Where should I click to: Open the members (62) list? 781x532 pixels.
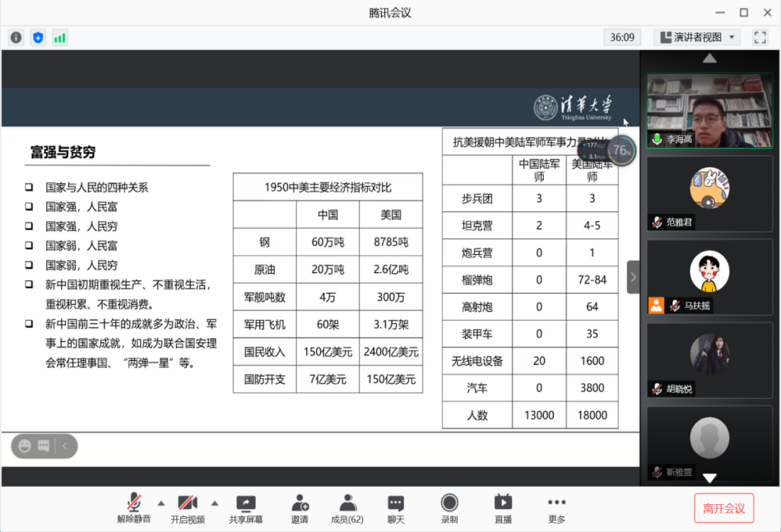(347, 509)
